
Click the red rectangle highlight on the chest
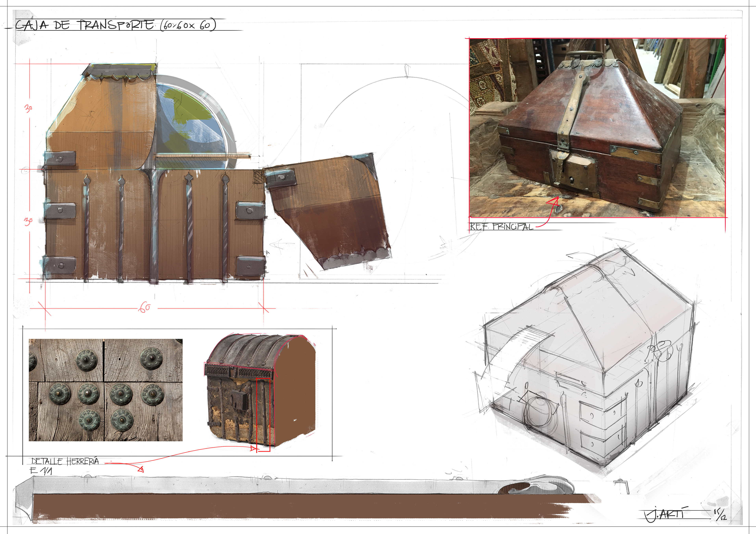[x=263, y=415]
